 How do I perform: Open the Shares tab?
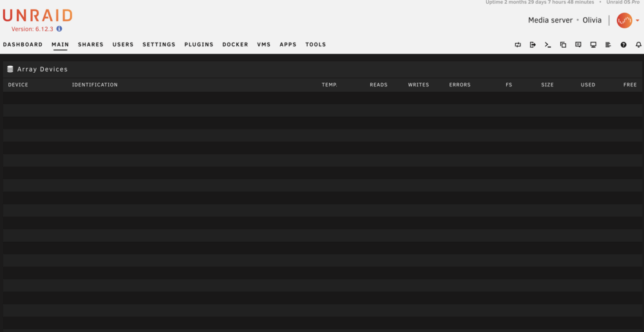click(x=91, y=44)
